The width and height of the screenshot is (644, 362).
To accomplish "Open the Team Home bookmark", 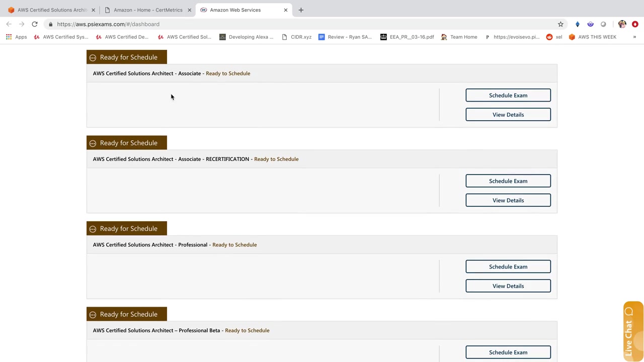I will (x=459, y=37).
